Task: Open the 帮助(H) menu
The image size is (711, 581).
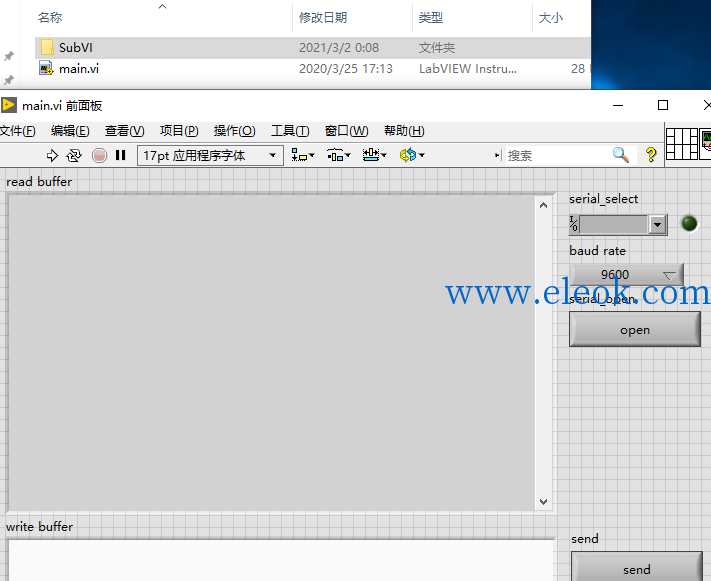Action: (x=404, y=131)
